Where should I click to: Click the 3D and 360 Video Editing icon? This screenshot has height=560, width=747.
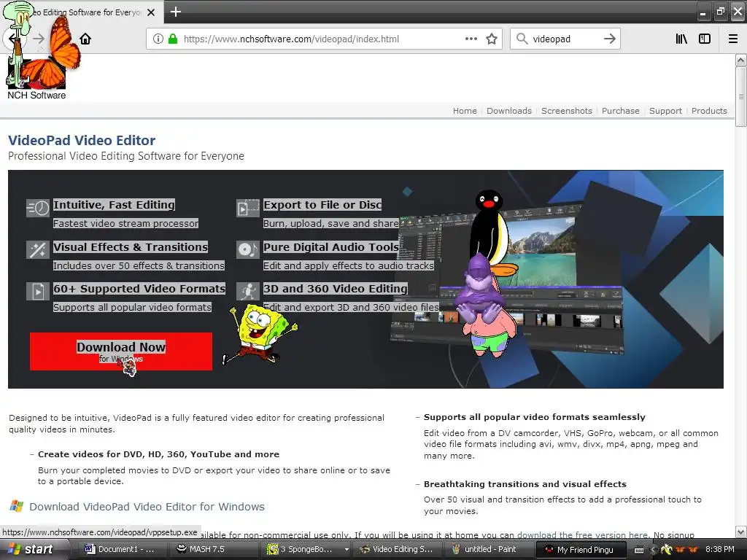(x=248, y=291)
